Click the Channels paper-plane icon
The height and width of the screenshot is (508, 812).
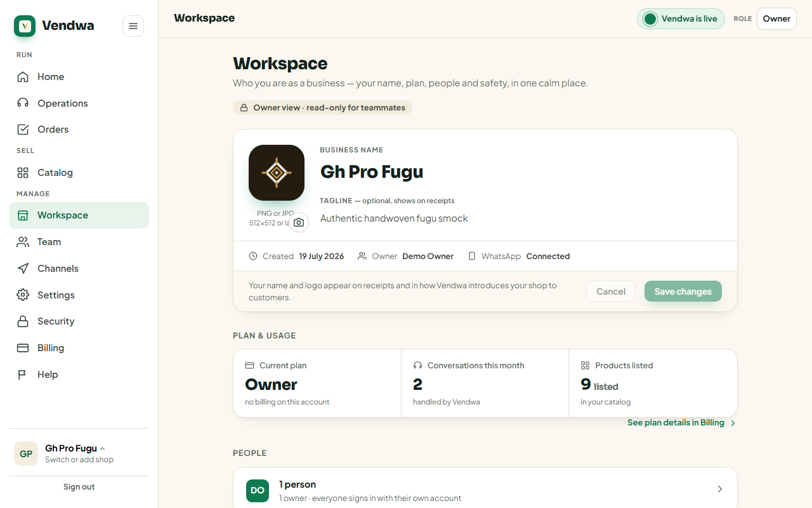click(x=23, y=269)
